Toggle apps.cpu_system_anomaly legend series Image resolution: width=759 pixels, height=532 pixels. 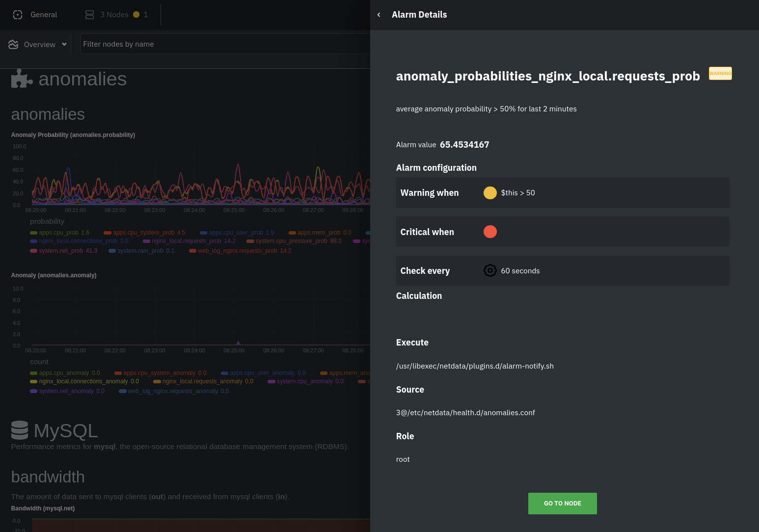(x=161, y=373)
